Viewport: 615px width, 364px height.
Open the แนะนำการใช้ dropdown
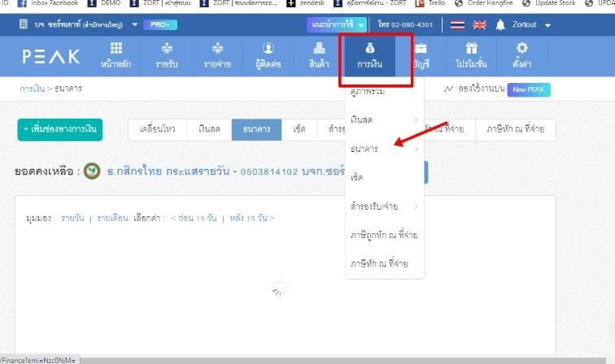[337, 24]
